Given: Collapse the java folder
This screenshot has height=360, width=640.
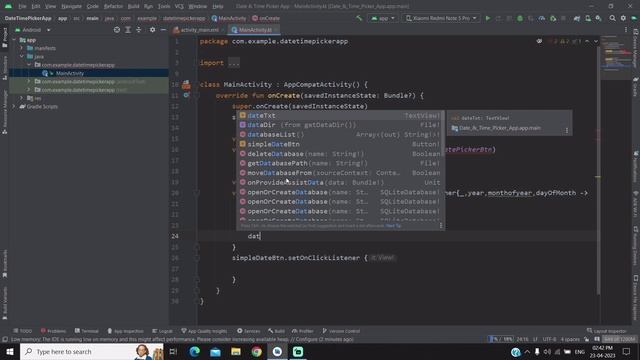Looking at the screenshot, I should coord(22,57).
